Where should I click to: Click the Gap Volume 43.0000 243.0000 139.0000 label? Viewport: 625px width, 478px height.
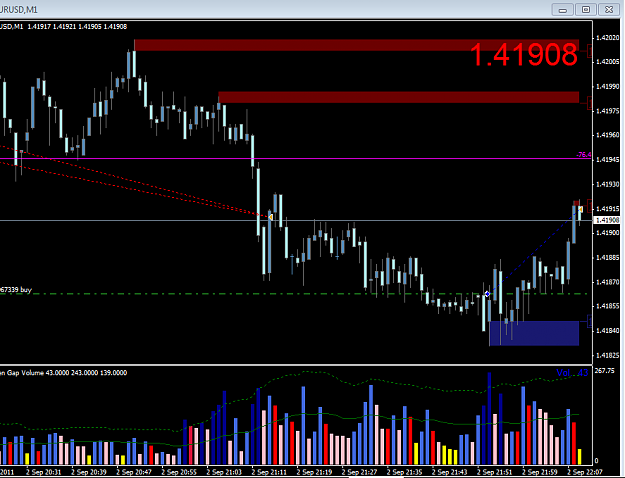click(64, 373)
